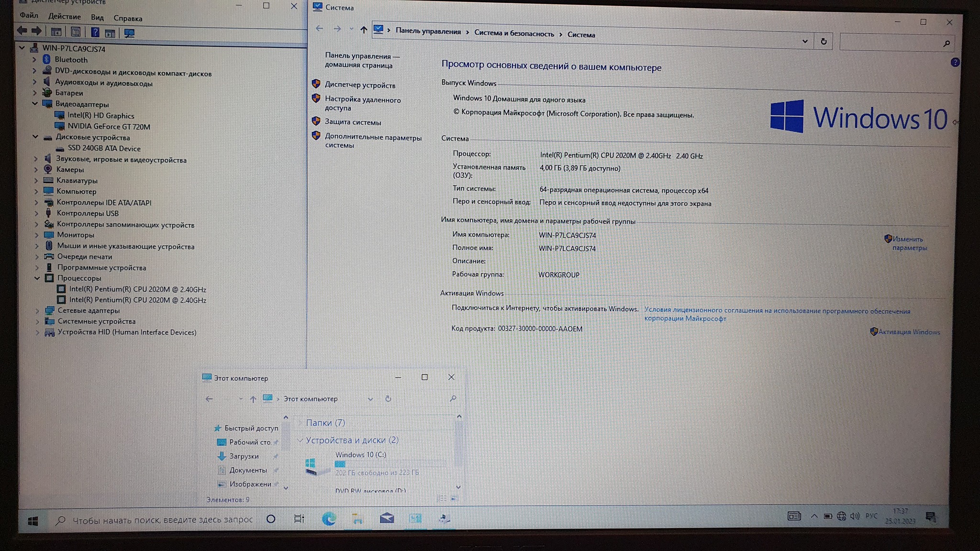Screen dimensions: 980x551
Task: Select NVIDIA GeForce GT 720M device
Action: pyautogui.click(x=109, y=127)
